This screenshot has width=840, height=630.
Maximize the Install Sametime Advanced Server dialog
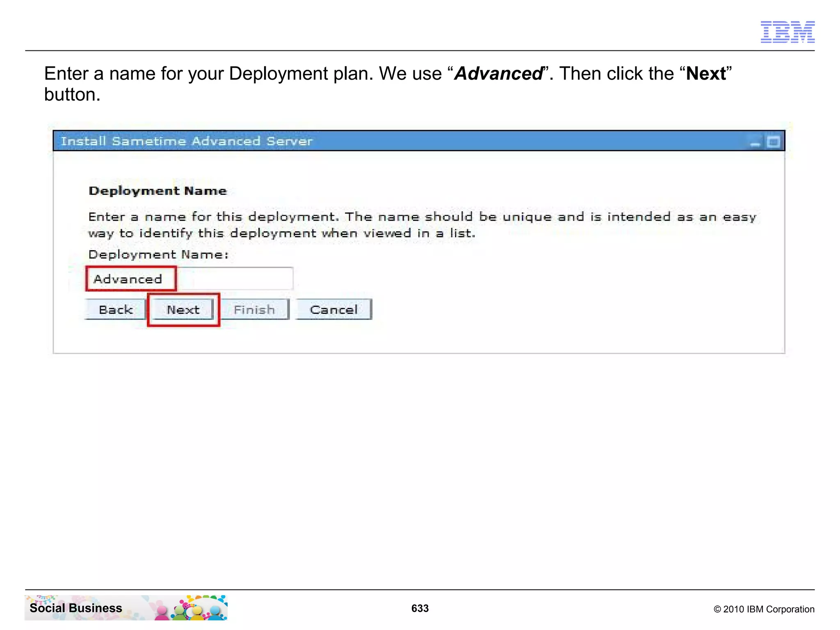[773, 142]
